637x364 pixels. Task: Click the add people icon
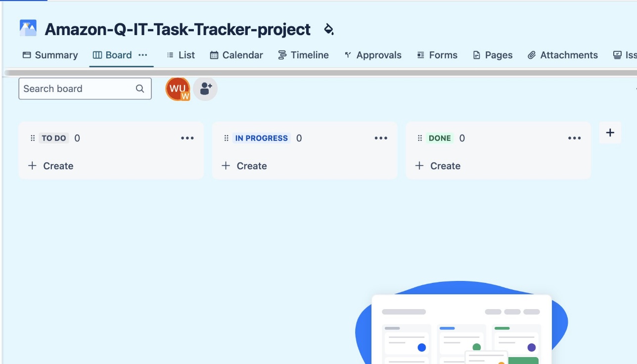tap(205, 89)
